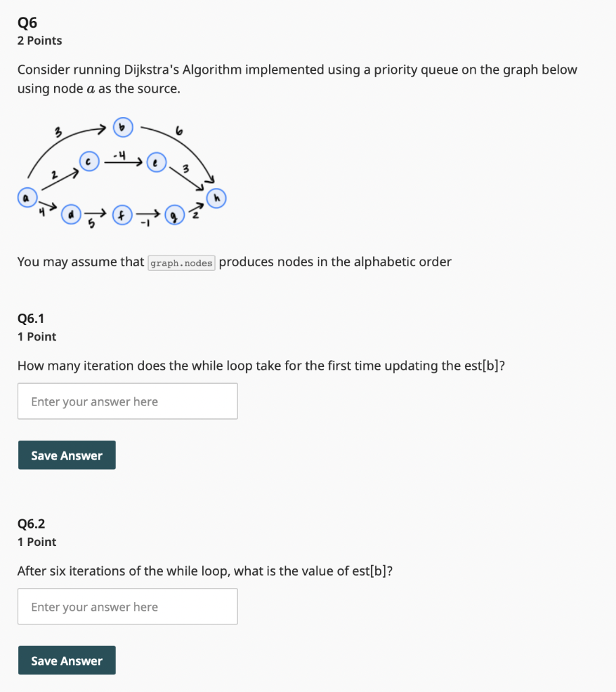The image size is (616, 692).
Task: Click node b in the graph
Action: [x=122, y=127]
